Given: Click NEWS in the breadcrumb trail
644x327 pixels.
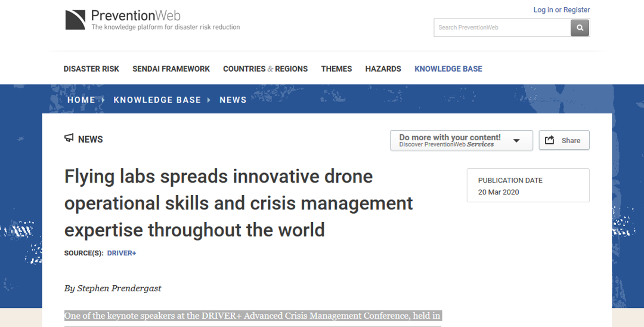Looking at the screenshot, I should click(x=233, y=100).
